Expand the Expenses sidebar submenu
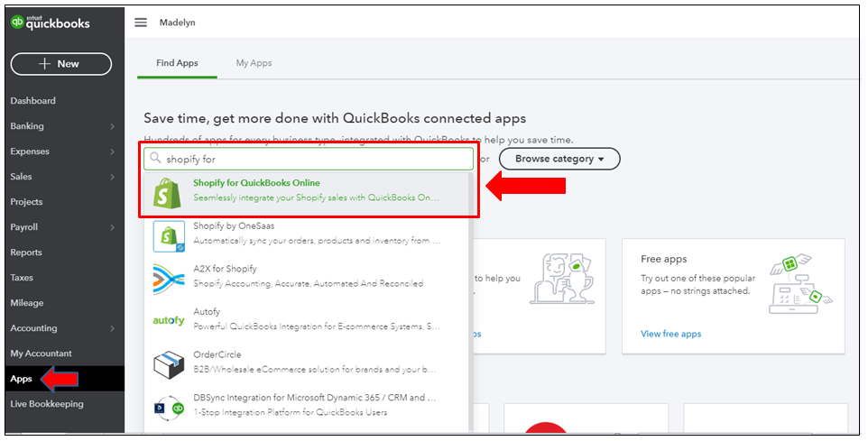 coord(112,152)
